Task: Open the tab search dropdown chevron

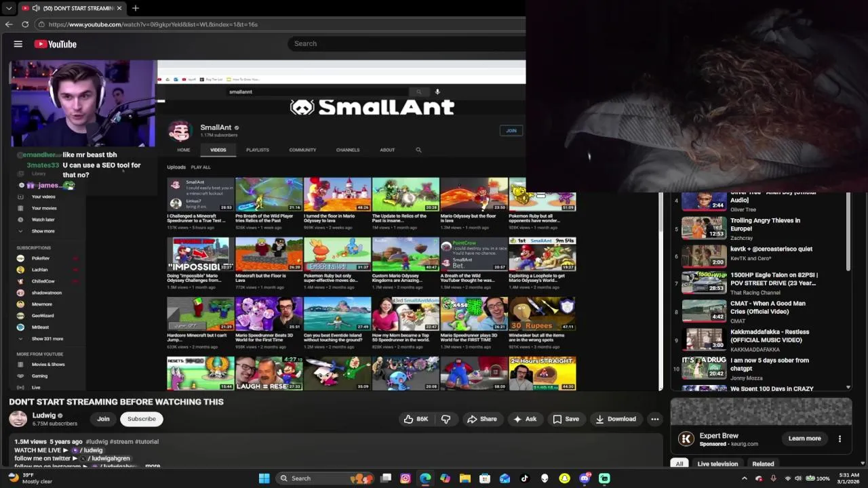Action: [9, 8]
